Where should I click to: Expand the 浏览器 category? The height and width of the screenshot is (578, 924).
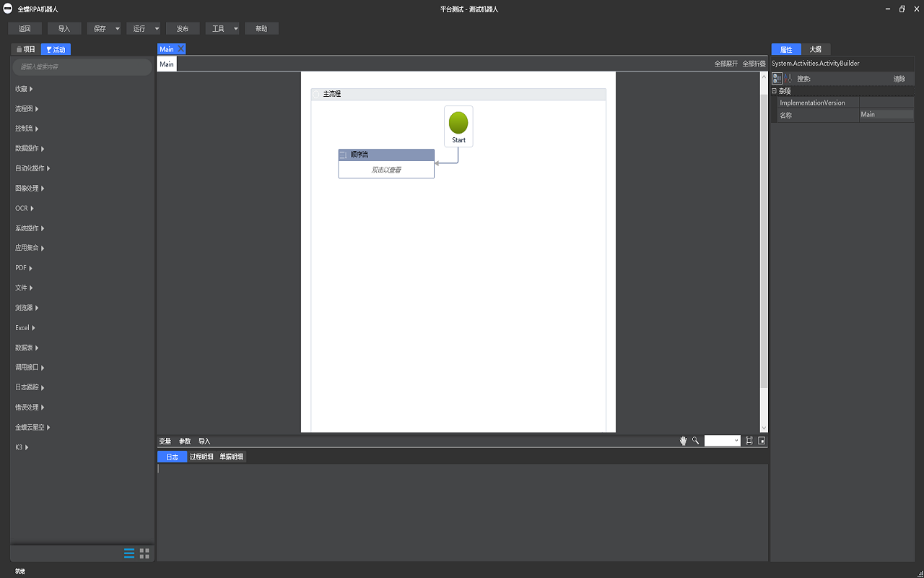pyautogui.click(x=27, y=308)
